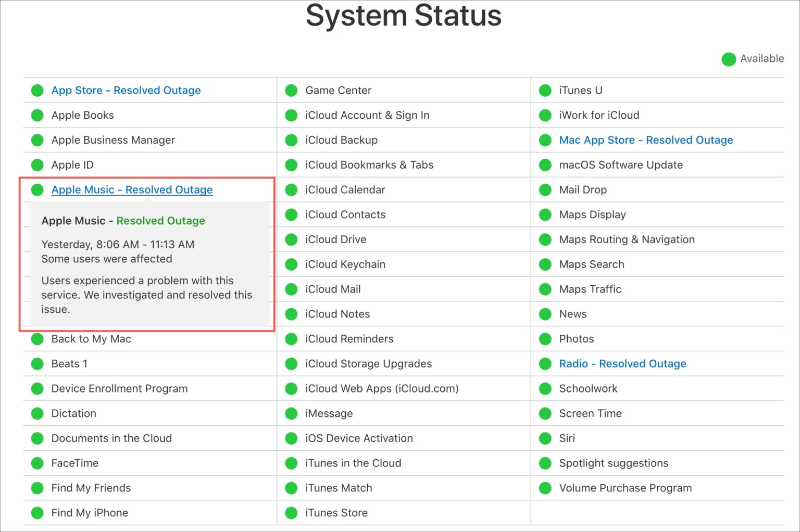Click the iMessage service row
The image size is (800, 532).
click(x=329, y=413)
